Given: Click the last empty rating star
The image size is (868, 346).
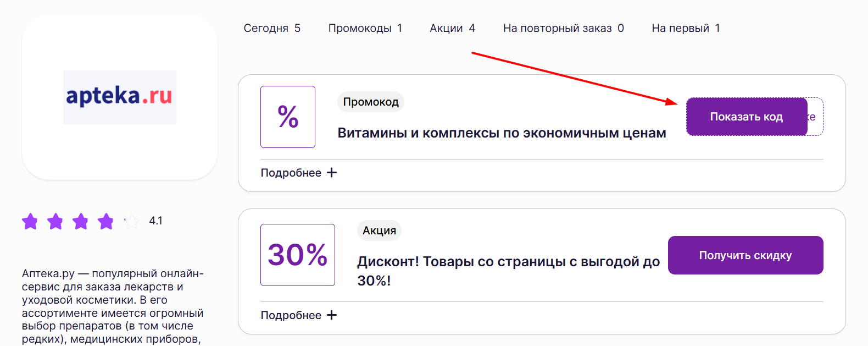Looking at the screenshot, I should pos(131,222).
